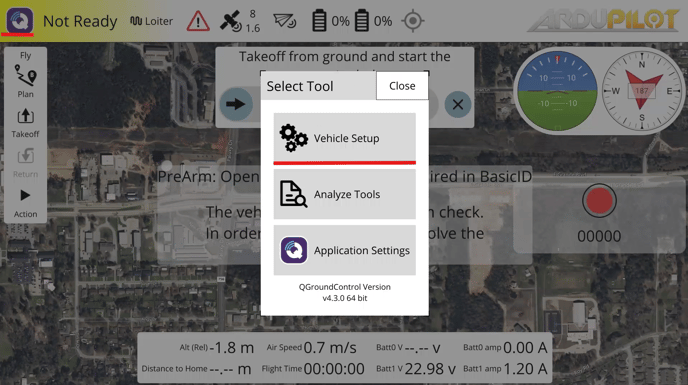Open the GPS target crosshair indicator
This screenshot has height=385, width=688.
(x=412, y=21)
